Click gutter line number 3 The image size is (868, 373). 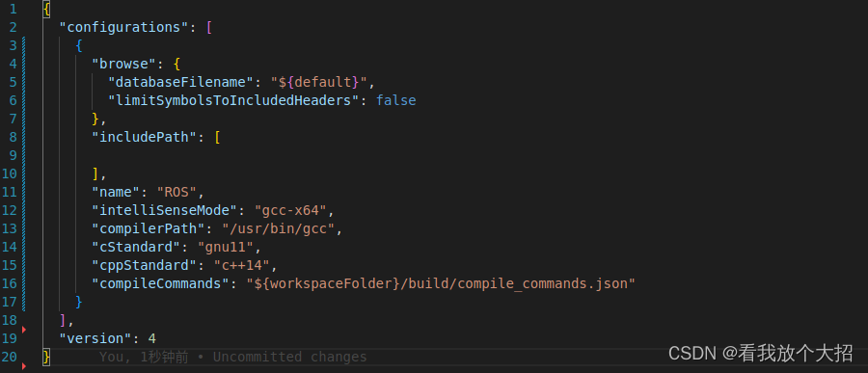[x=13, y=45]
